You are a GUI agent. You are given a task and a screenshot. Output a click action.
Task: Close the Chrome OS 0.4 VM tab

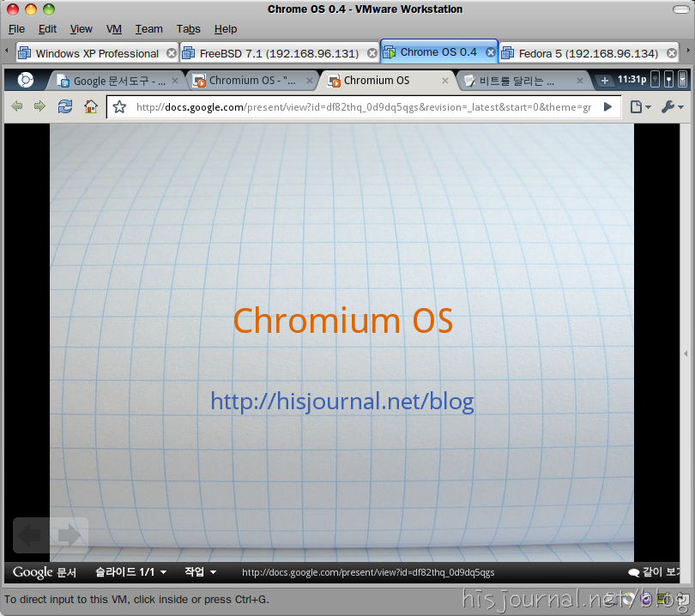(490, 52)
